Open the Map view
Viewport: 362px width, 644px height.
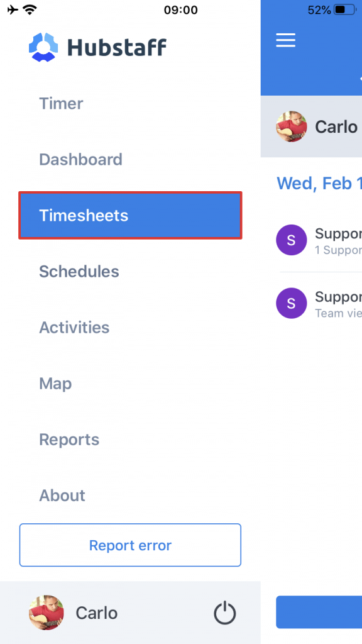coord(55,384)
